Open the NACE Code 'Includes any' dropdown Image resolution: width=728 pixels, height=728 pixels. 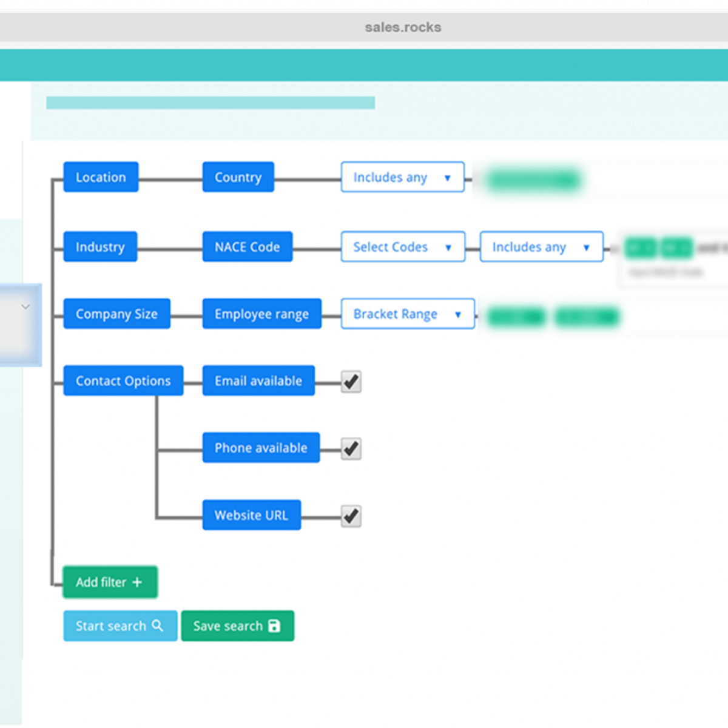pos(541,247)
